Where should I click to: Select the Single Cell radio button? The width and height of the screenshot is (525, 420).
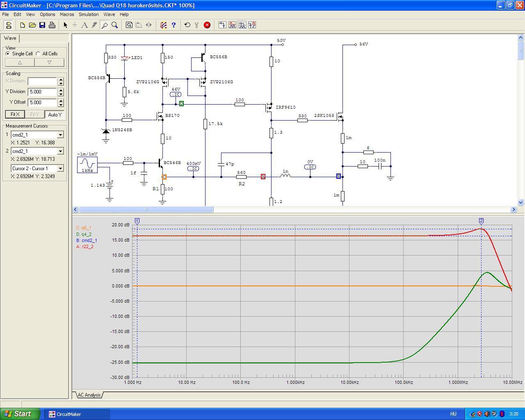(x=8, y=54)
